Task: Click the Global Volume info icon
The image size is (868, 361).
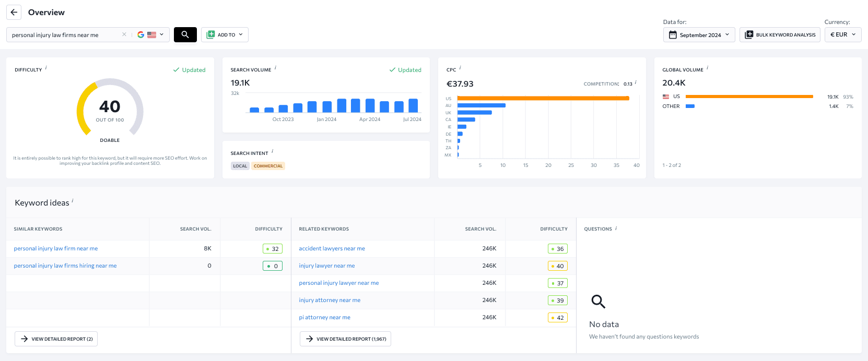Action: click(707, 68)
